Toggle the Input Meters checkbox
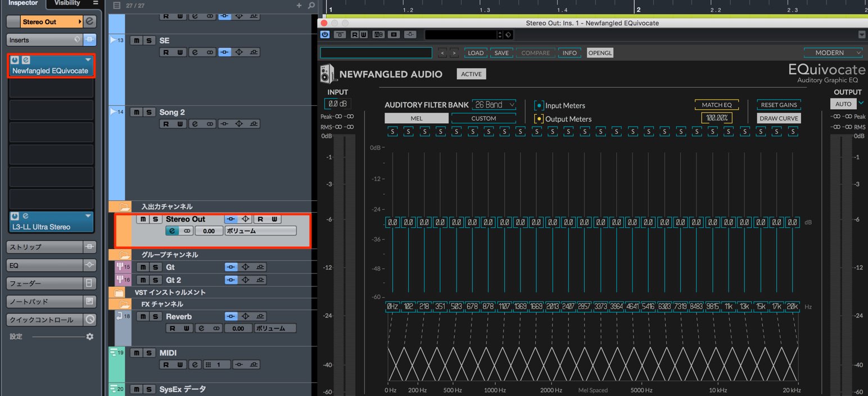 tap(539, 105)
